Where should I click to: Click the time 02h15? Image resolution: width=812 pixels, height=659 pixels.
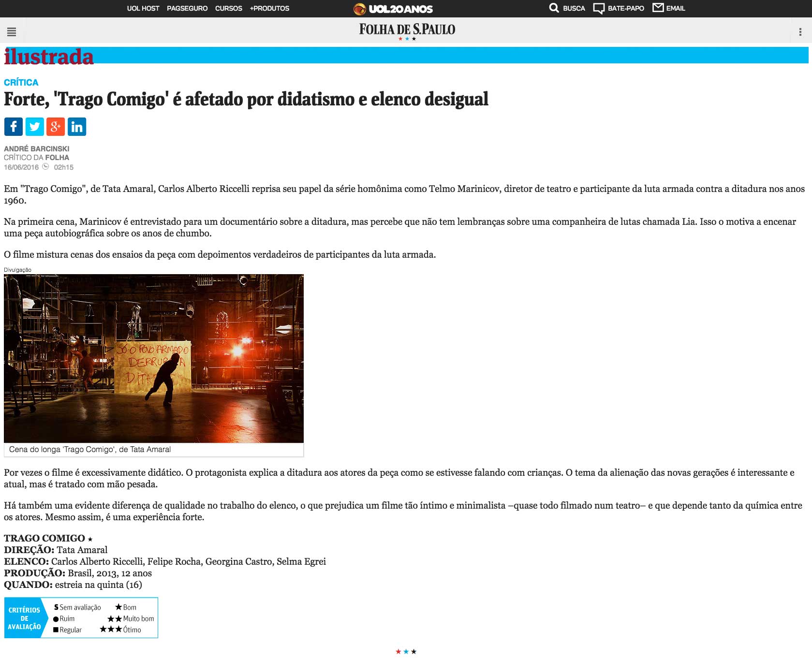click(x=64, y=167)
